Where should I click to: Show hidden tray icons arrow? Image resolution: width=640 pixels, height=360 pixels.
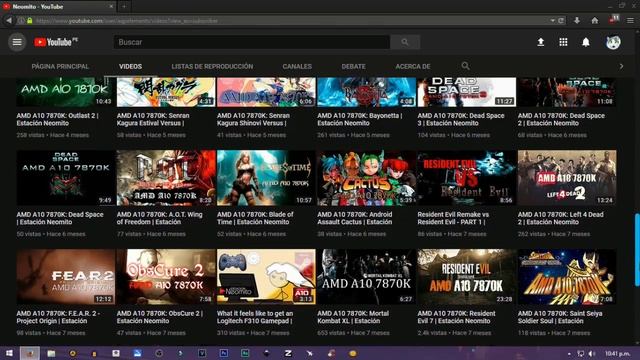click(569, 353)
